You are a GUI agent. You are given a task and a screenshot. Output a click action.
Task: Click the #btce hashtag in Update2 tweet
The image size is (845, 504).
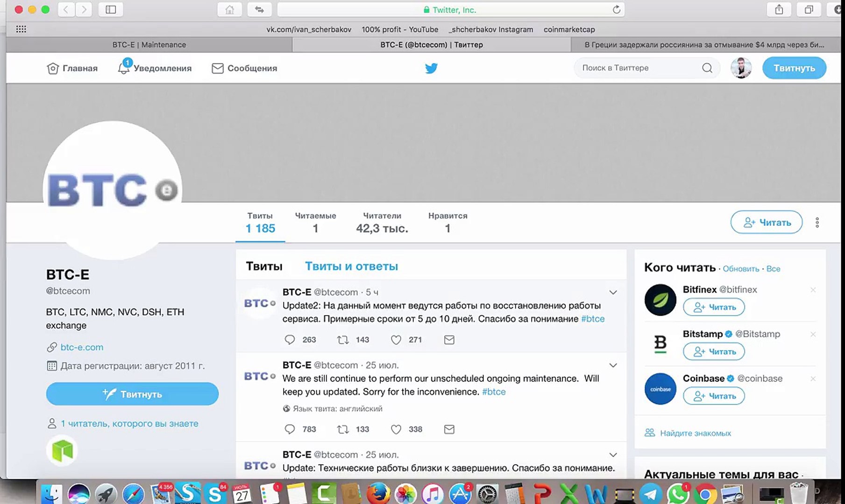(x=593, y=319)
